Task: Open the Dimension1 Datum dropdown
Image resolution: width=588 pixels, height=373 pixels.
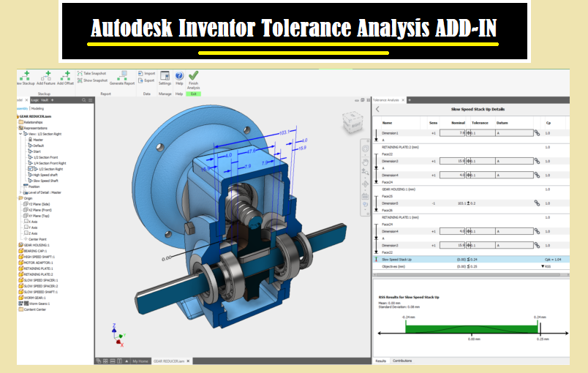Action: pyautogui.click(x=514, y=132)
